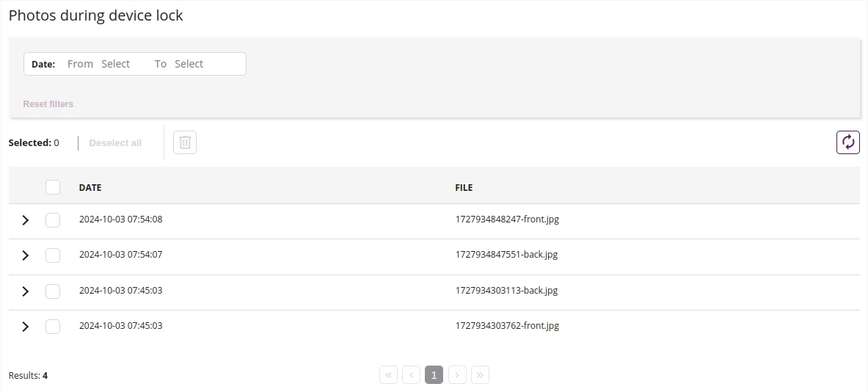The height and width of the screenshot is (392, 868).
Task: Click file name 1727934848247-front.jpg
Action: tap(507, 219)
